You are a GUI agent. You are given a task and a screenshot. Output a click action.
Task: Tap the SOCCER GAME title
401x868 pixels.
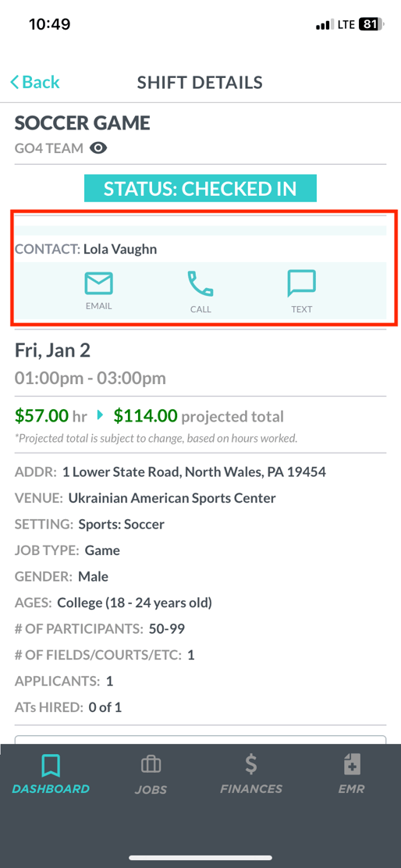83,123
